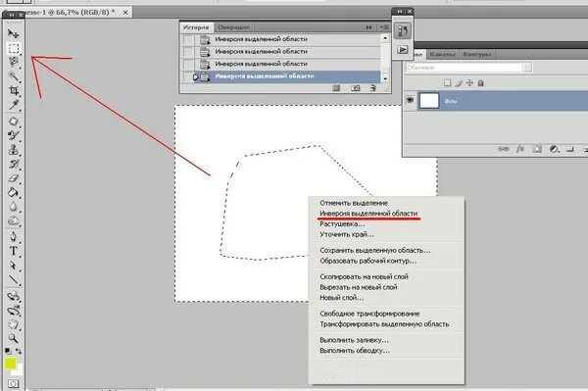The width and height of the screenshot is (588, 391).
Task: Select the Line tool
Action: click(x=14, y=279)
